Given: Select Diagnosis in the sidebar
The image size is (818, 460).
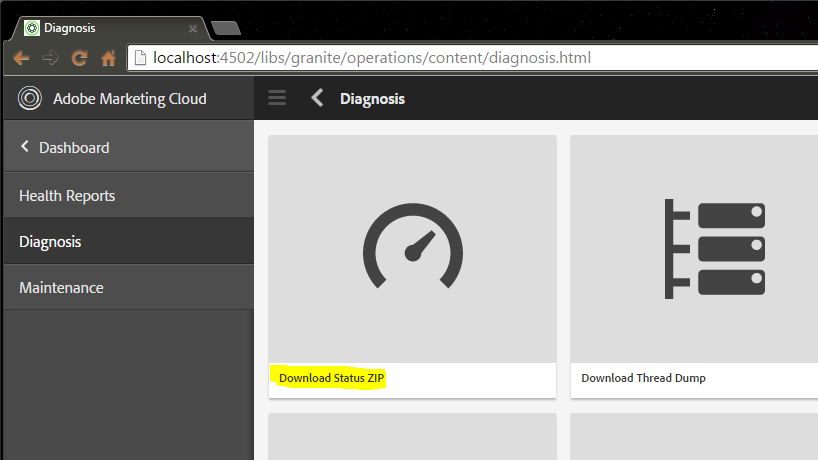Looking at the screenshot, I should tap(129, 241).
